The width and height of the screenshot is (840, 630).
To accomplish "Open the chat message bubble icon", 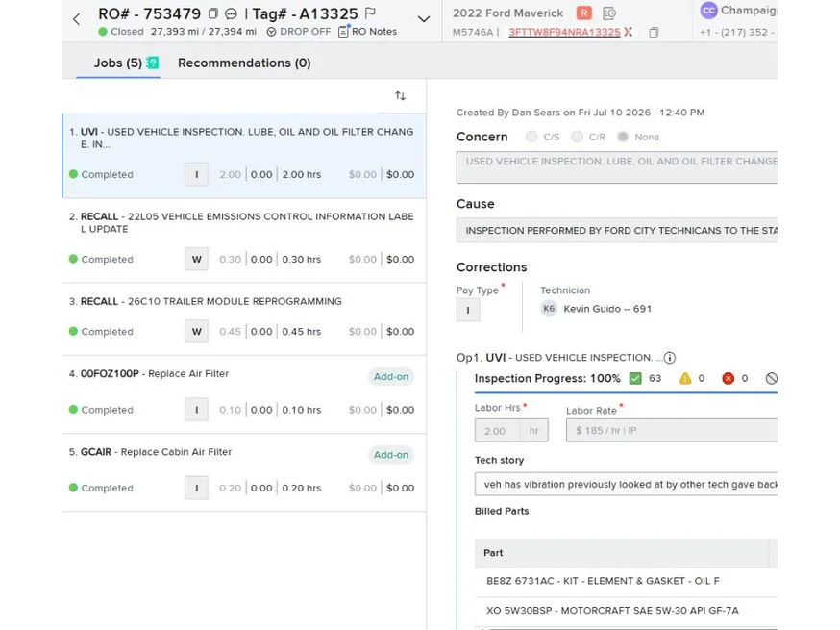I will point(231,13).
